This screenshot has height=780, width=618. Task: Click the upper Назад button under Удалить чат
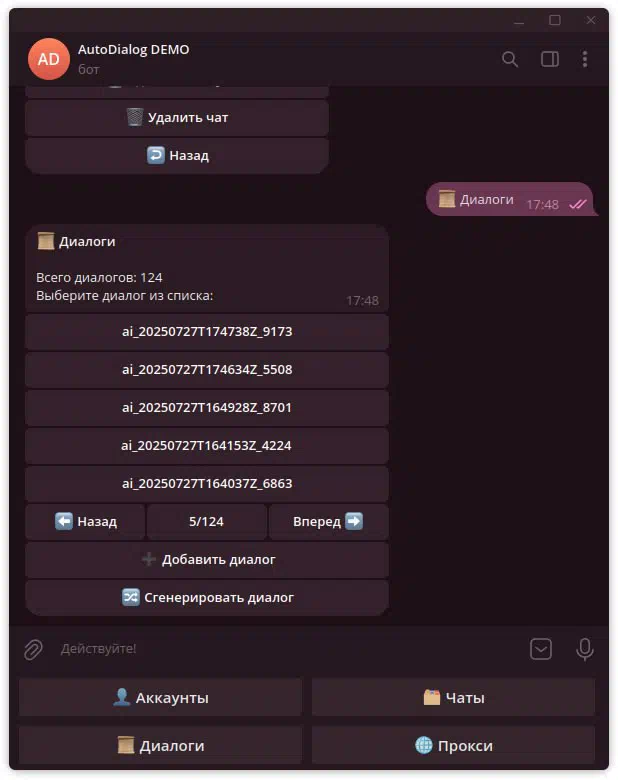(177, 156)
